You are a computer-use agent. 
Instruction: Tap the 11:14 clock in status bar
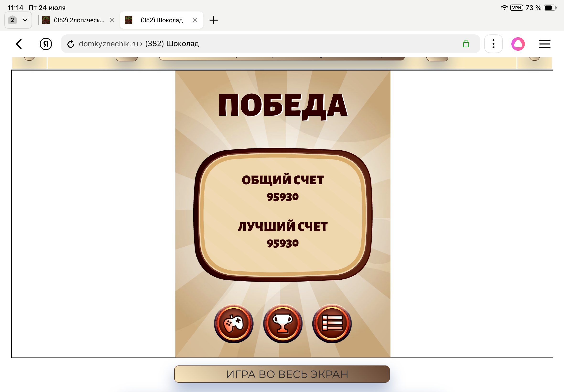point(16,8)
